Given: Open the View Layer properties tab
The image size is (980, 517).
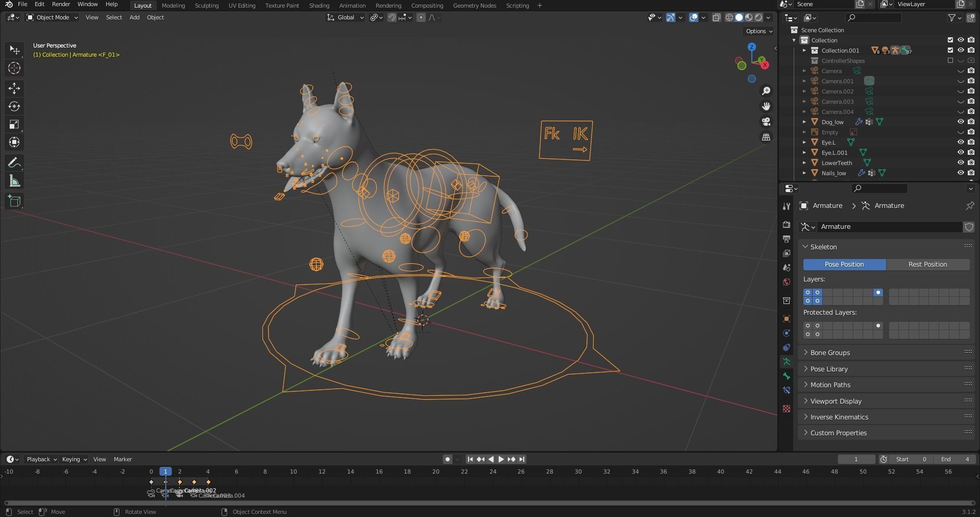Looking at the screenshot, I should pyautogui.click(x=787, y=253).
